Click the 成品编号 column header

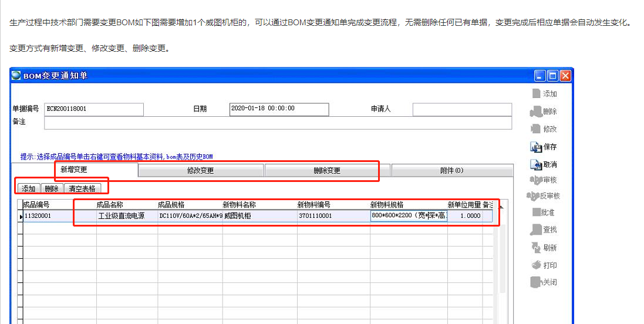[60, 204]
